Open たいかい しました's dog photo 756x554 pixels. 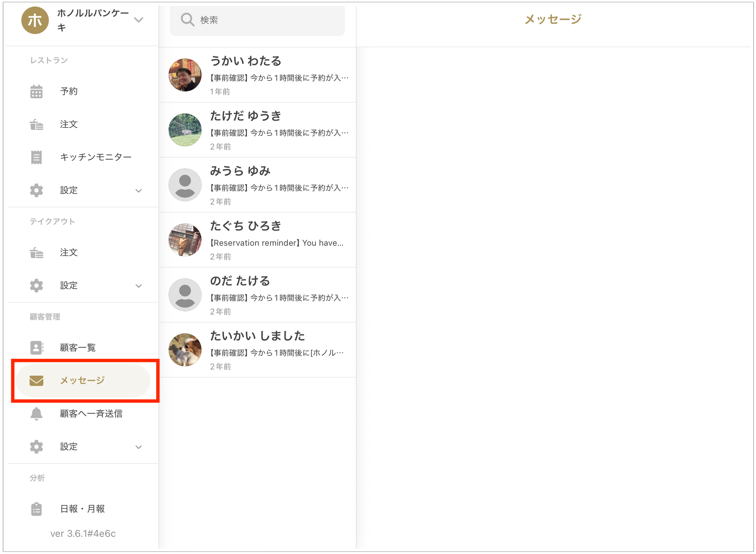pos(185,350)
